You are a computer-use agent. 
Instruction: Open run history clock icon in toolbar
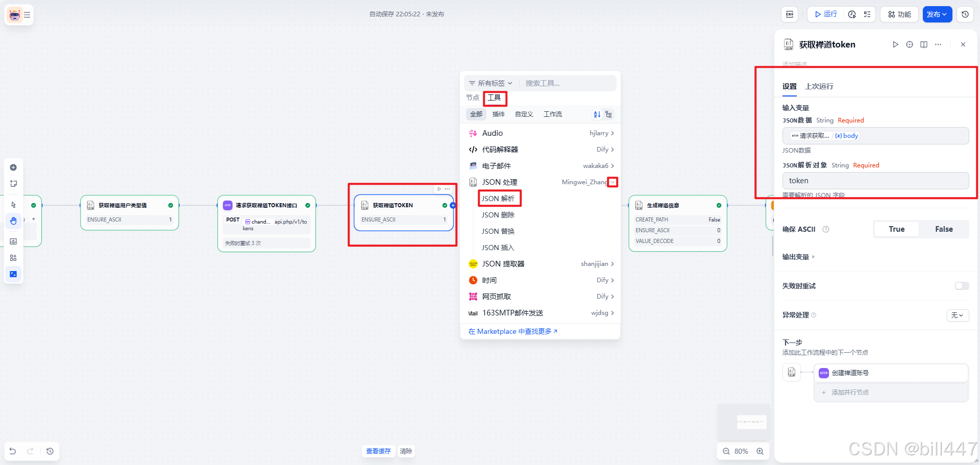pos(852,14)
